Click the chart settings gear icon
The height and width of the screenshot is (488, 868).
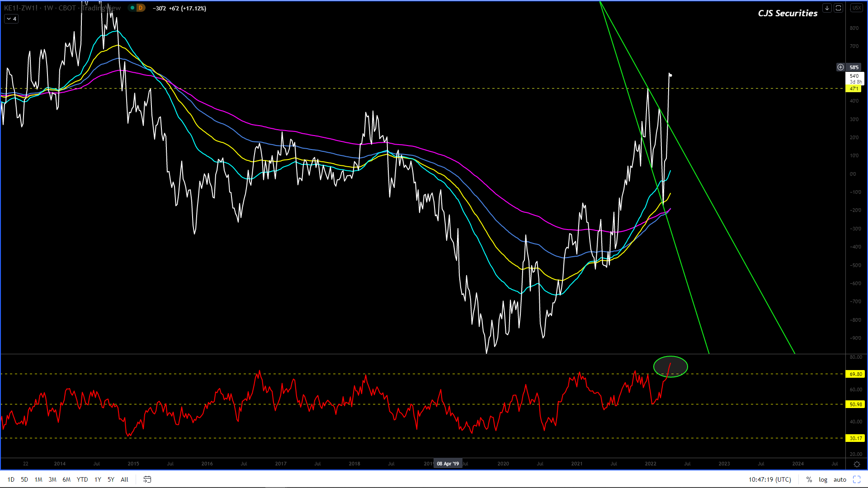coord(857,464)
